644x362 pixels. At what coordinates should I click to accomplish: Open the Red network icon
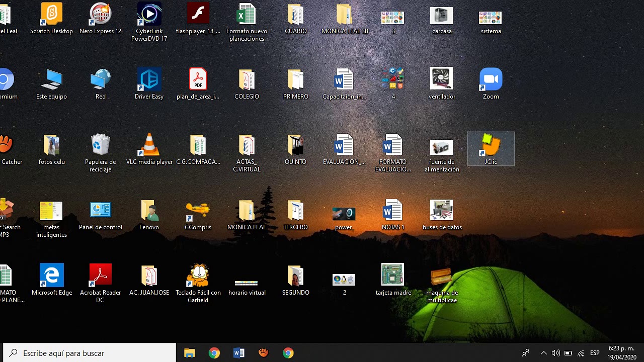click(x=100, y=84)
